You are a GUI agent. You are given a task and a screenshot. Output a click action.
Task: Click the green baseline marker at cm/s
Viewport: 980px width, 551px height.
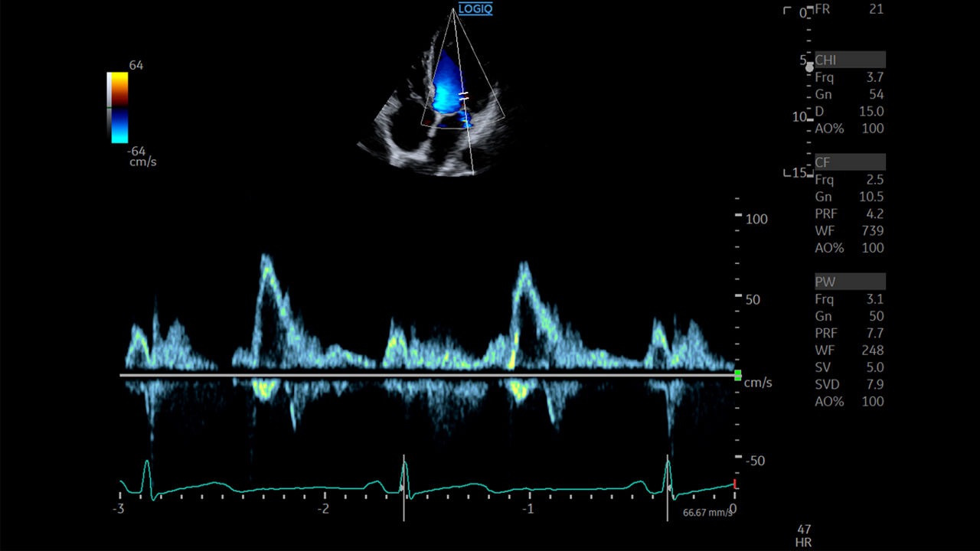737,375
